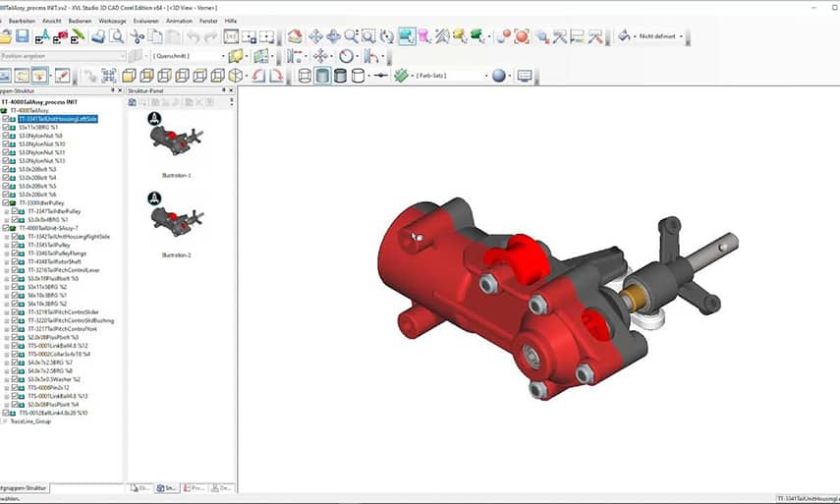Click the Cut scissors icon

[137, 36]
